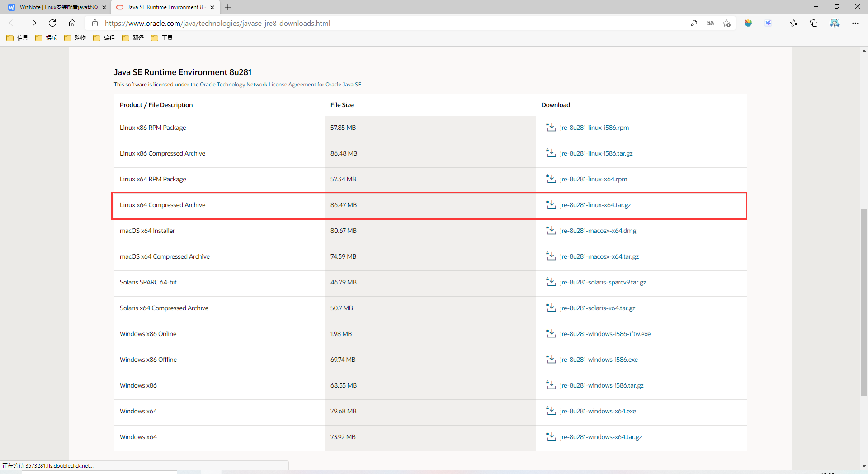Image resolution: width=868 pixels, height=474 pixels.
Task: Open browser profile avatar
Action: point(835,23)
